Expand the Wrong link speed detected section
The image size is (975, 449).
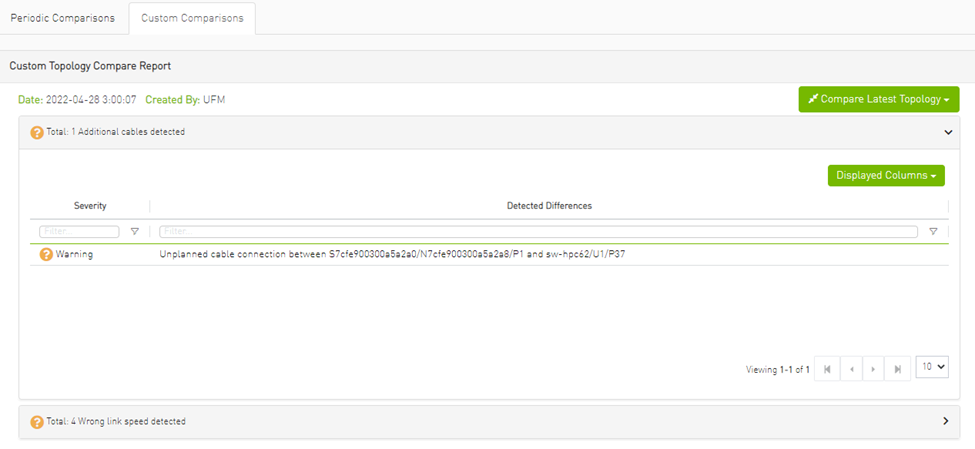tap(946, 421)
